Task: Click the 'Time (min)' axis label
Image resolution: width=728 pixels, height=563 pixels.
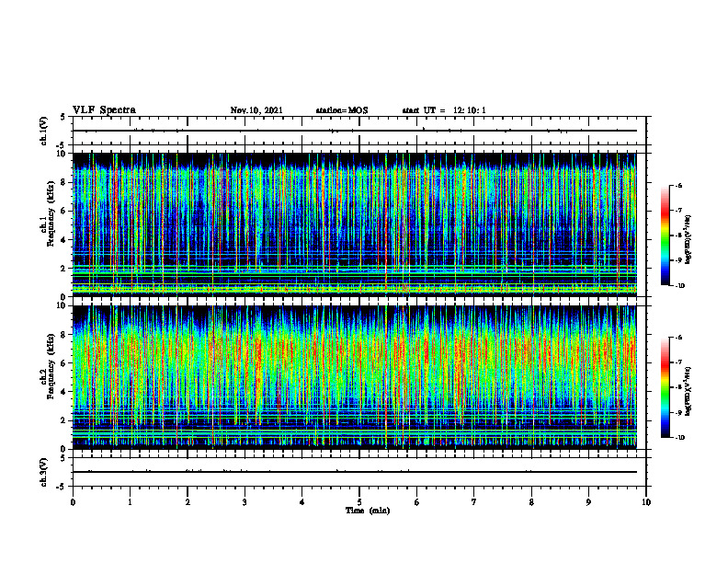Action: tap(368, 511)
